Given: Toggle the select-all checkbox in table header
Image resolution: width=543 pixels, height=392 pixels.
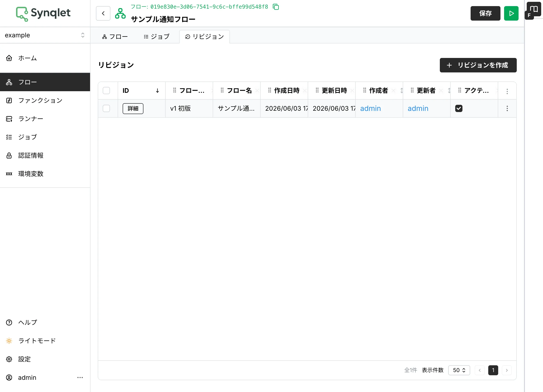Looking at the screenshot, I should [x=106, y=91].
